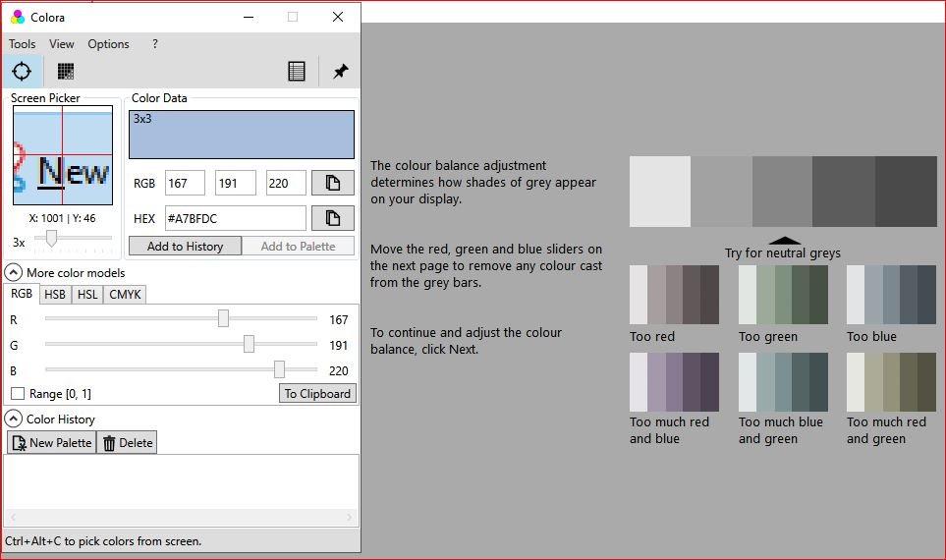The height and width of the screenshot is (560, 946).
Task: Open the ? help menu
Action: point(155,44)
